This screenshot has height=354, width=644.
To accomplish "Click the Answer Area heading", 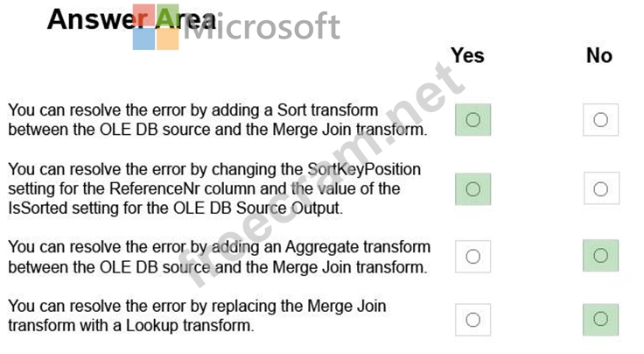I will pos(131,19).
